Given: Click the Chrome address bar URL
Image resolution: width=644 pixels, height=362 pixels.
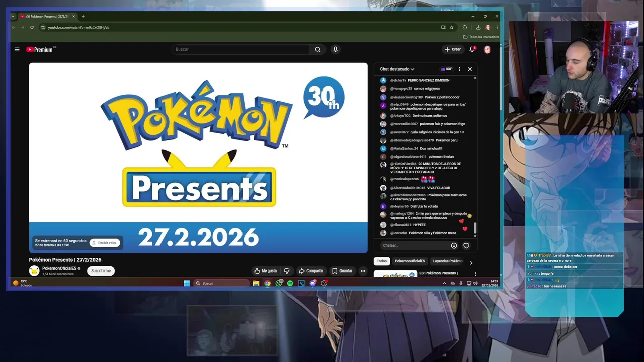Looking at the screenshot, I should [78, 27].
